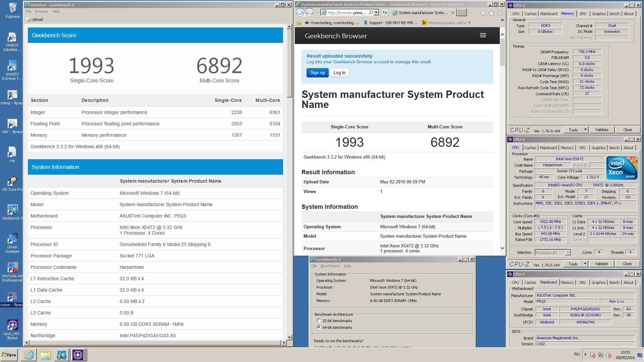Image resolution: width=644 pixels, height=362 pixels.
Task: Open recent pages arrow next to Forward
Action: pyautogui.click(x=317, y=13)
